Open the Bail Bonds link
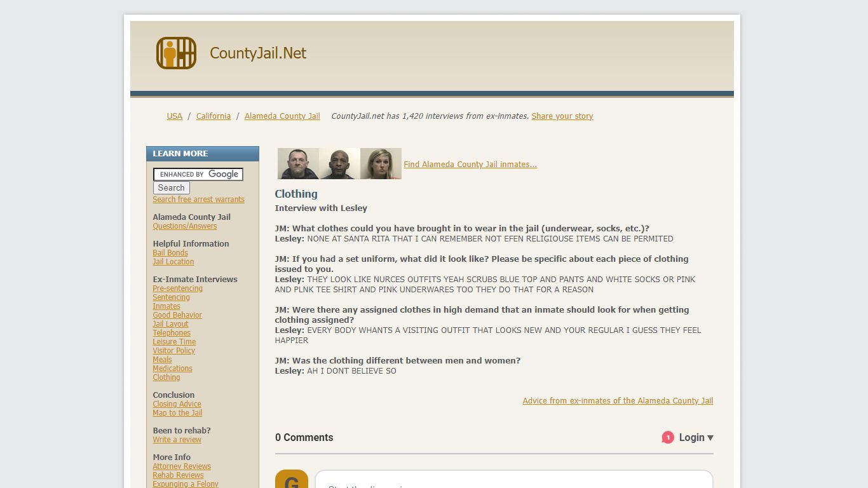Viewport: 868px width, 488px height. pos(170,253)
